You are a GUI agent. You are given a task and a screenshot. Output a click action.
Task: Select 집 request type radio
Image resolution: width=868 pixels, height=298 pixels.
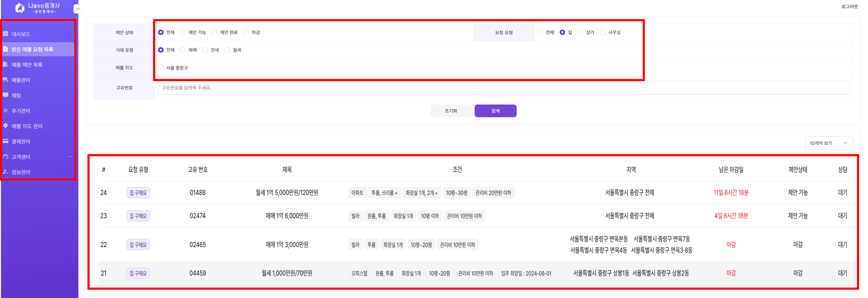(562, 32)
